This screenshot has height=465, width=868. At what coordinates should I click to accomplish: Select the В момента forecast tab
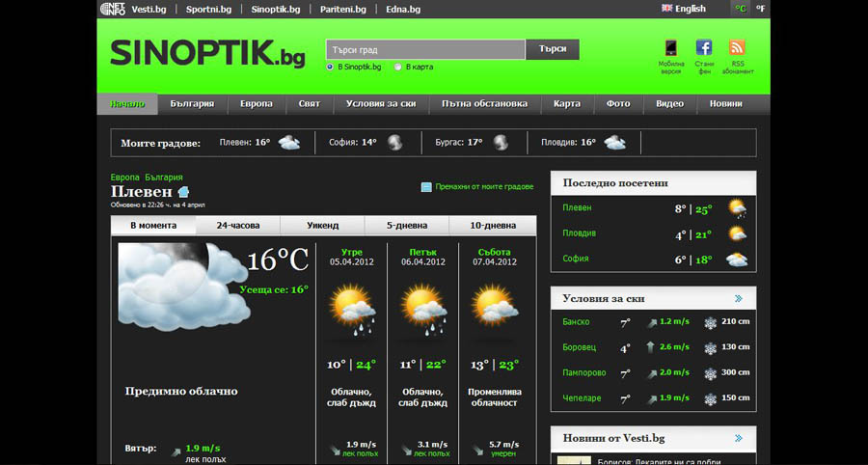(153, 226)
